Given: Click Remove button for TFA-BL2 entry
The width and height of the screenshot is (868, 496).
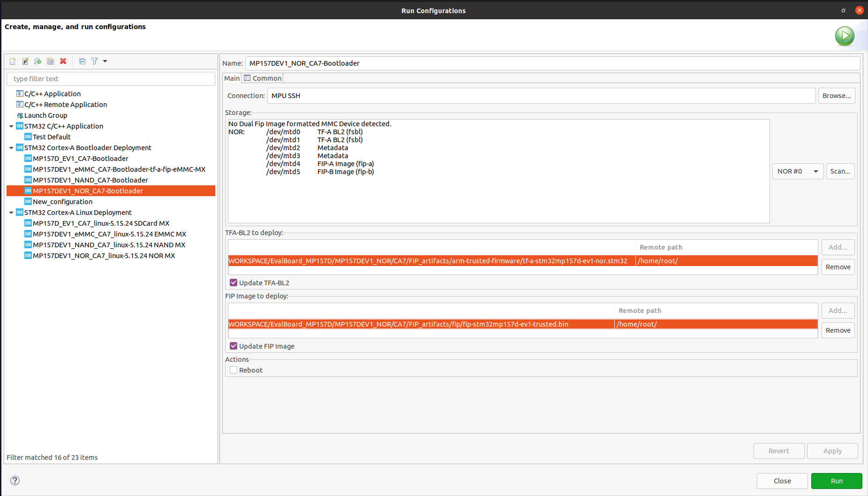Looking at the screenshot, I should tap(838, 267).
